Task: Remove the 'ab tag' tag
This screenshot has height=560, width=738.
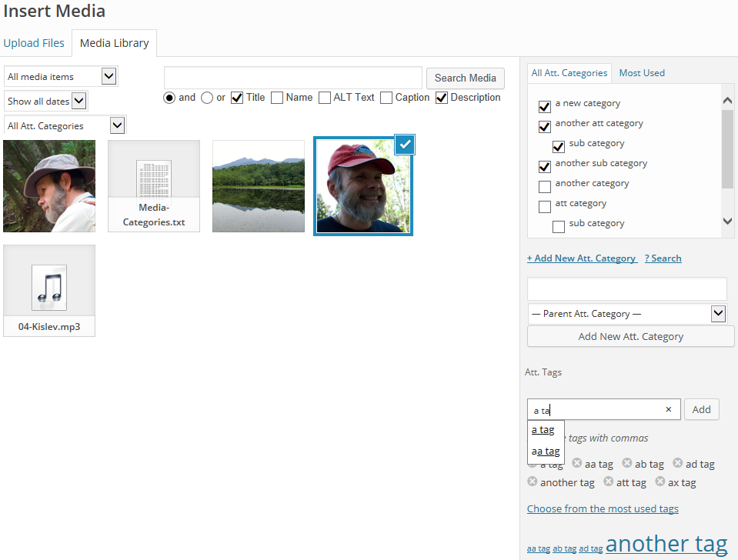Action: [627, 463]
